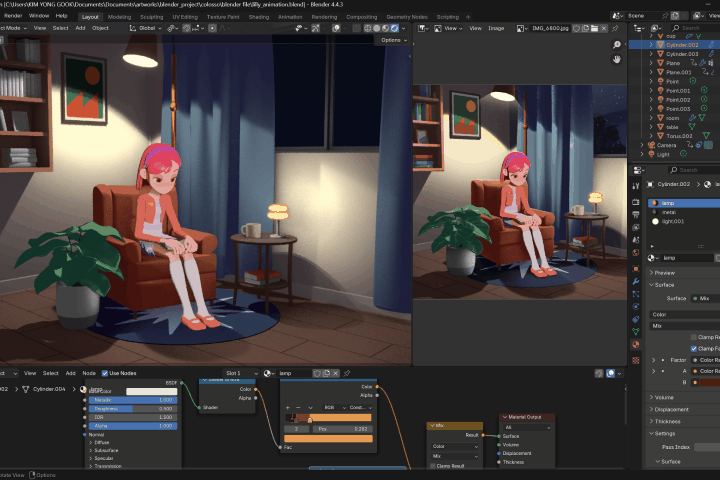Open the Render properties tab

pos(636,202)
